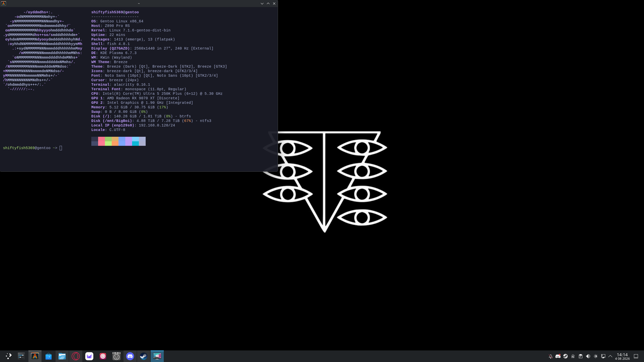Click the Peek at Desktop button

[x=636, y=356]
